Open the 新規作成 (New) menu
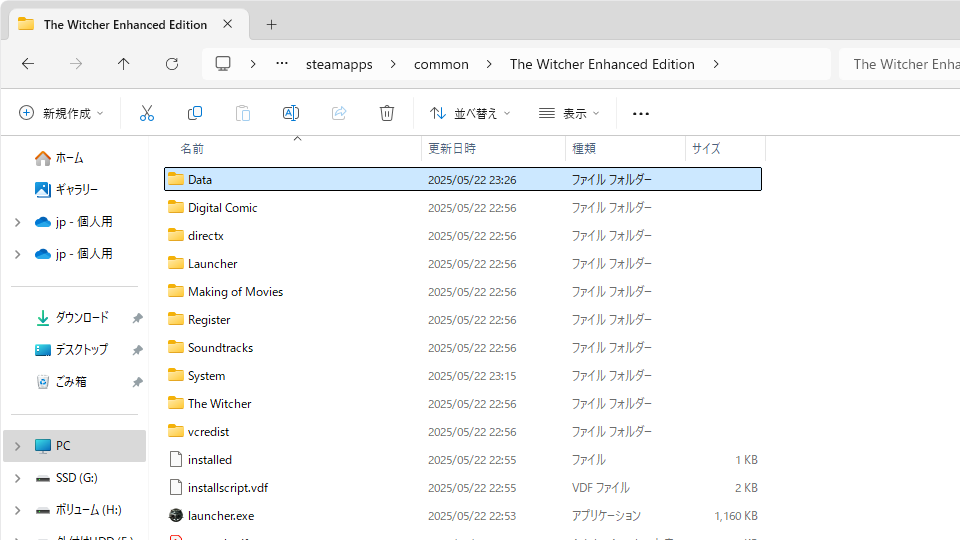 pyautogui.click(x=61, y=113)
